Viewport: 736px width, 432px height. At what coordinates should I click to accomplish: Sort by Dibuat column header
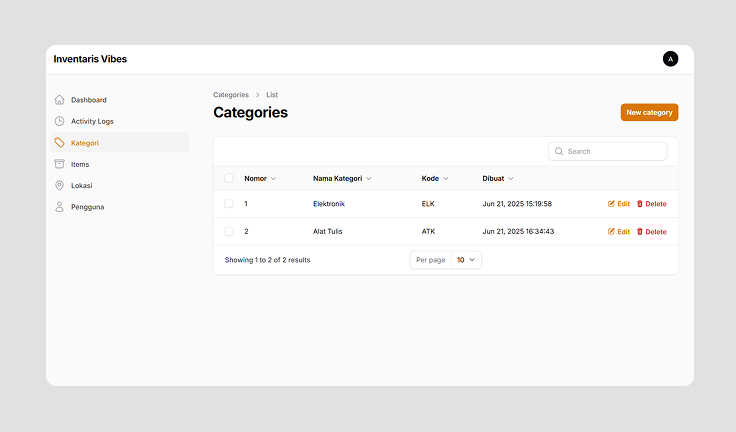click(x=497, y=178)
